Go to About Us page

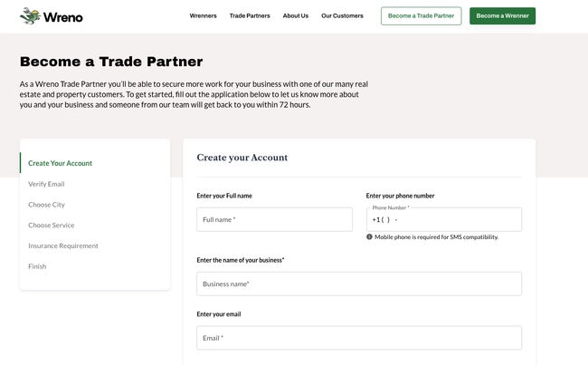(x=296, y=15)
